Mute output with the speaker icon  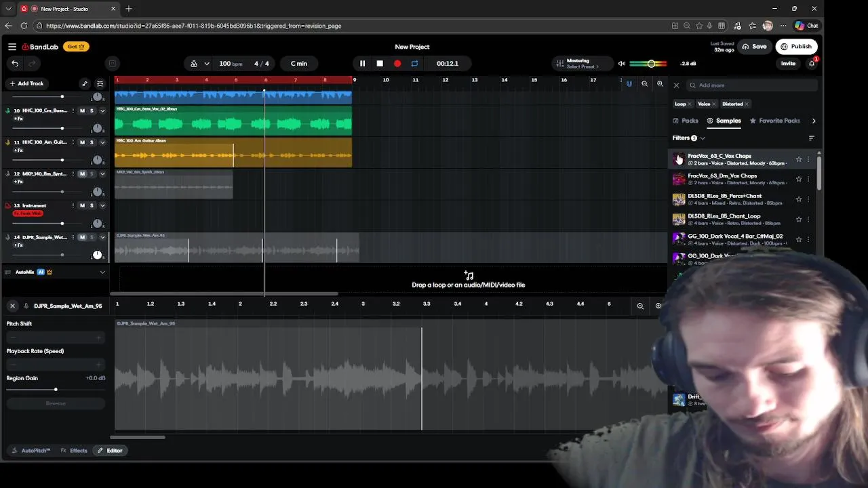(621, 64)
